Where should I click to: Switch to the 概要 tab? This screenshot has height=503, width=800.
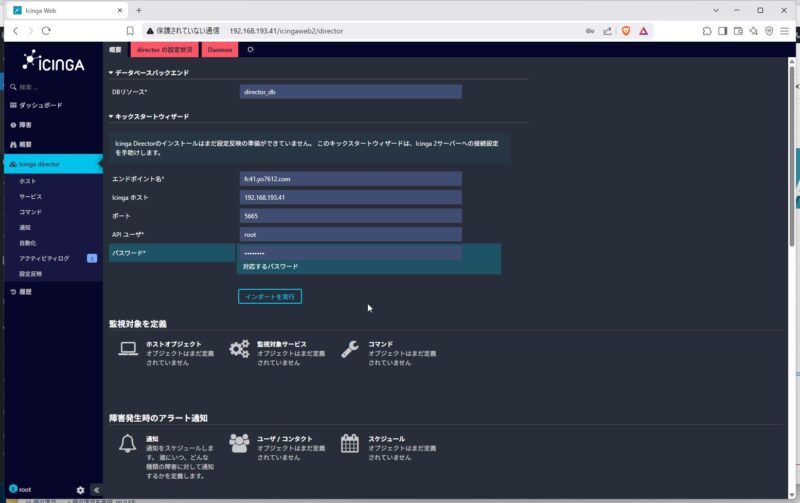pyautogui.click(x=115, y=49)
